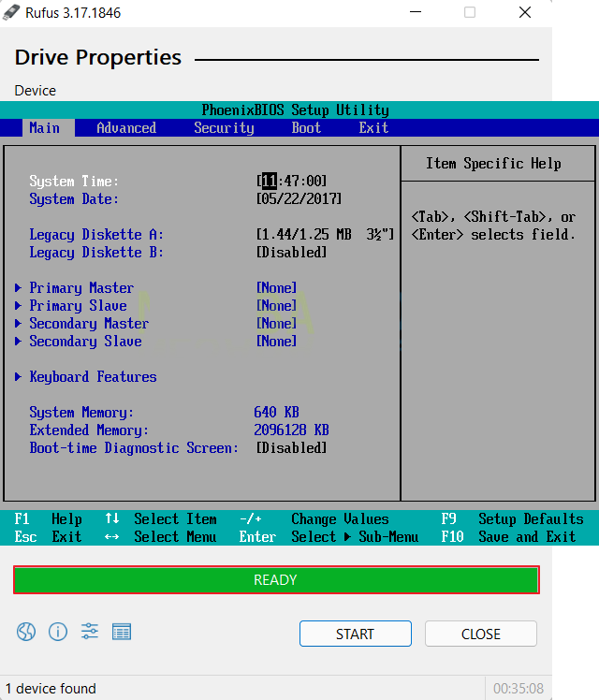Click F1 Help legend entry
599x700 pixels.
pyautogui.click(x=49, y=519)
